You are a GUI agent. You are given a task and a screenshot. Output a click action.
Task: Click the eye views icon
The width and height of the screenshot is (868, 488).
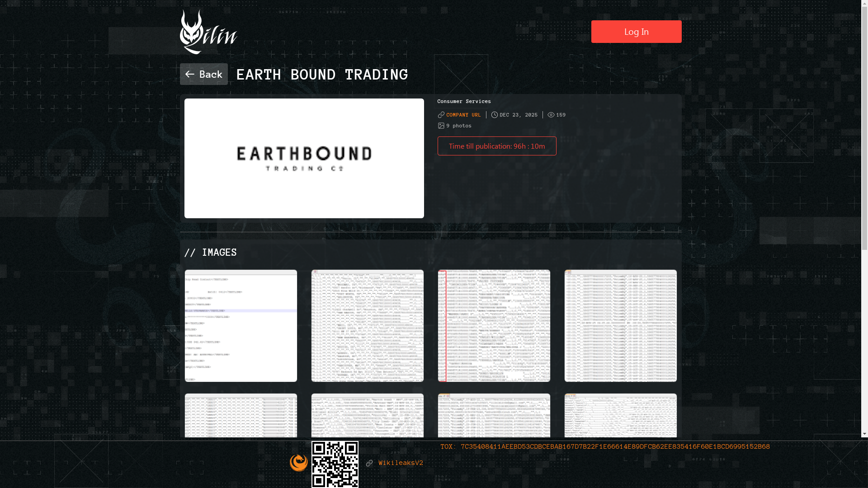(x=551, y=115)
